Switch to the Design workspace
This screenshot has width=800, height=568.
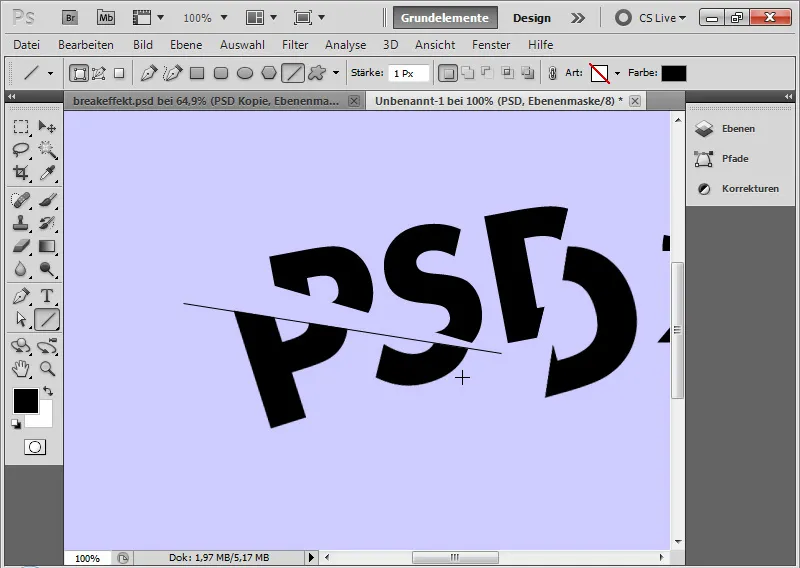tap(532, 18)
